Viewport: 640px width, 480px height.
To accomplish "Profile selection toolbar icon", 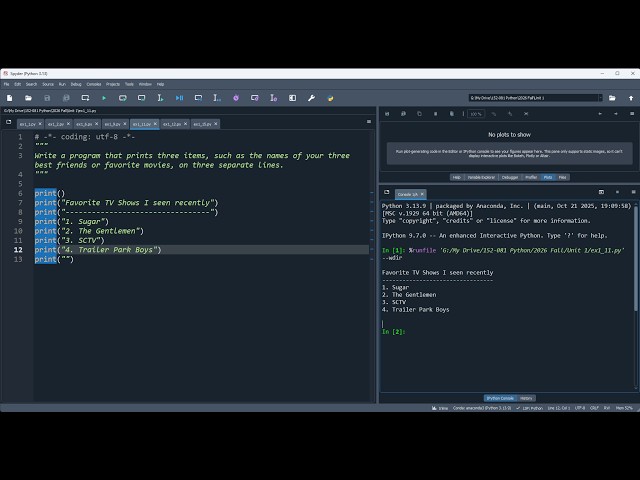I will tap(273, 98).
